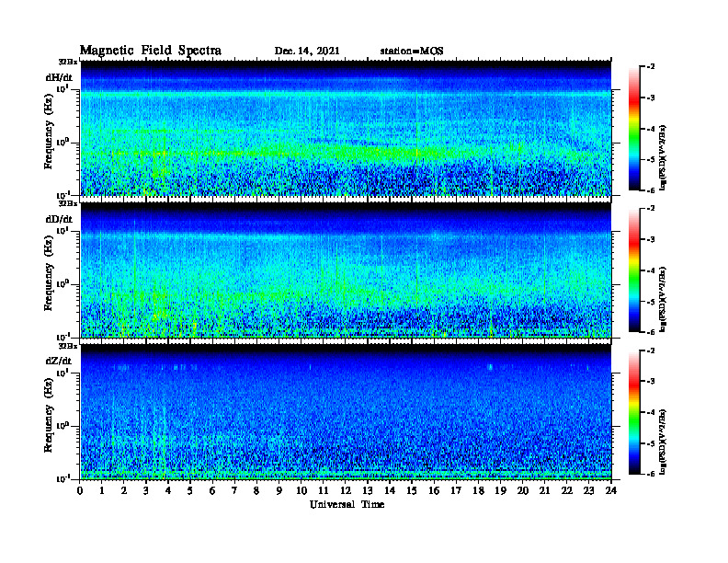Viewport: 728px width, 563px height.
Task: Click hour tick label 6 on the time axis
Action: coord(212,491)
